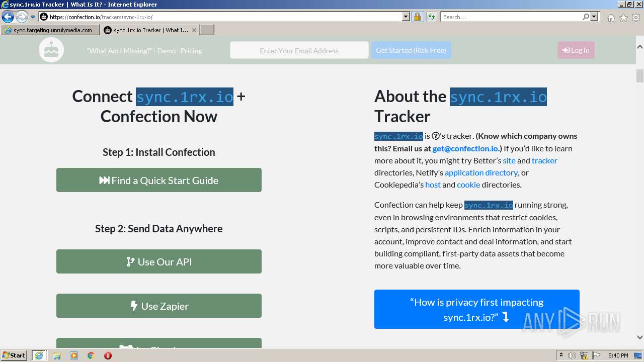Click the Log In button
This screenshot has height=362, width=644.
coord(576,50)
